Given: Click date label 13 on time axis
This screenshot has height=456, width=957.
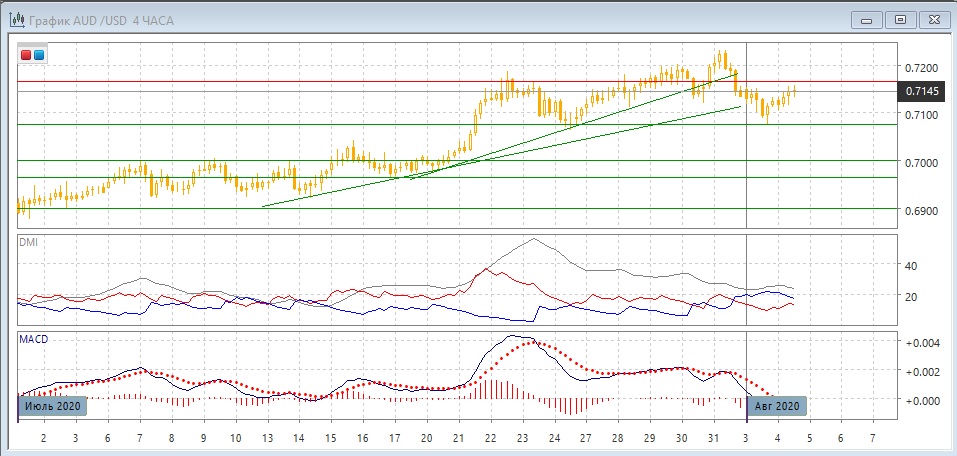Looking at the screenshot, I should [267, 438].
